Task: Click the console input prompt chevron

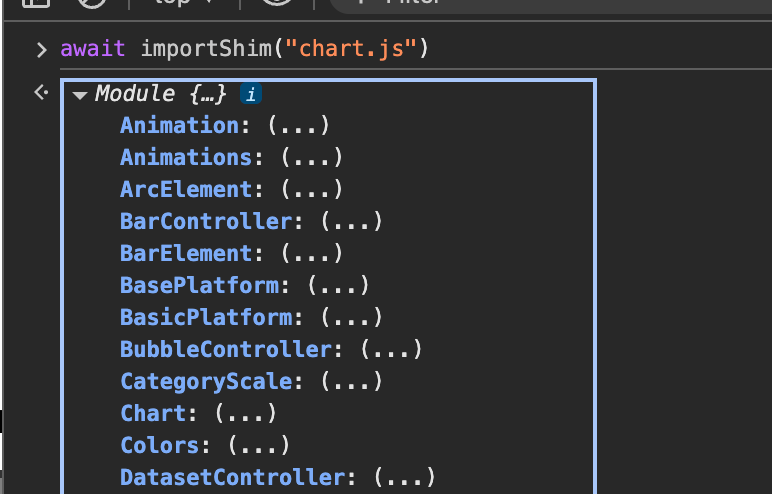Action: point(42,50)
